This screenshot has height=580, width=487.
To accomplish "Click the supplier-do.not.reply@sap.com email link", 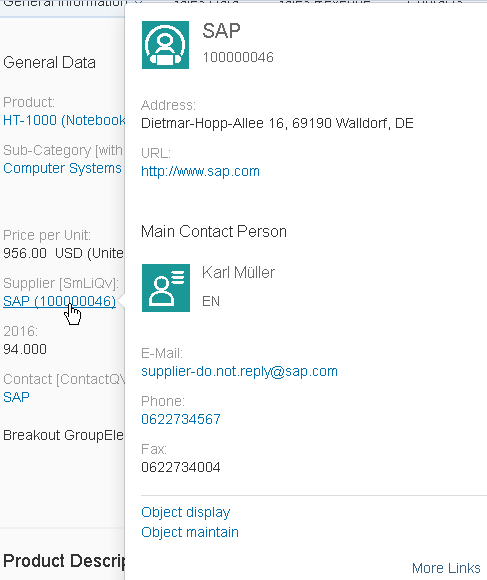I will 239,371.
